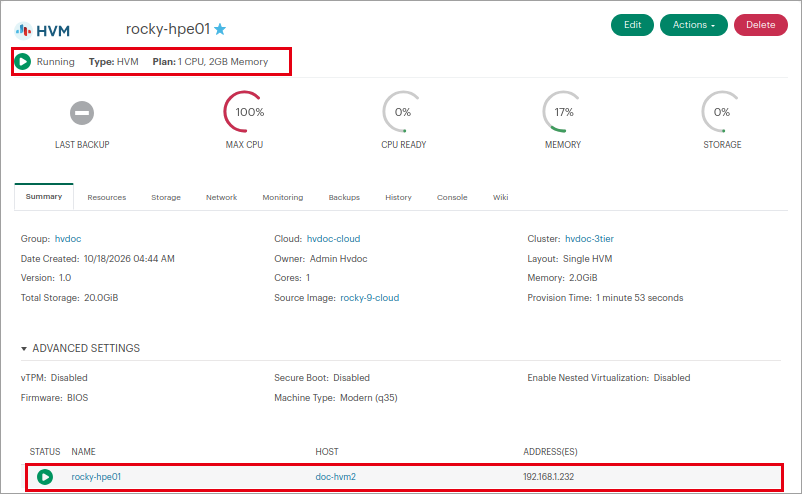Open the Network tab
This screenshot has width=802, height=494.
click(221, 197)
